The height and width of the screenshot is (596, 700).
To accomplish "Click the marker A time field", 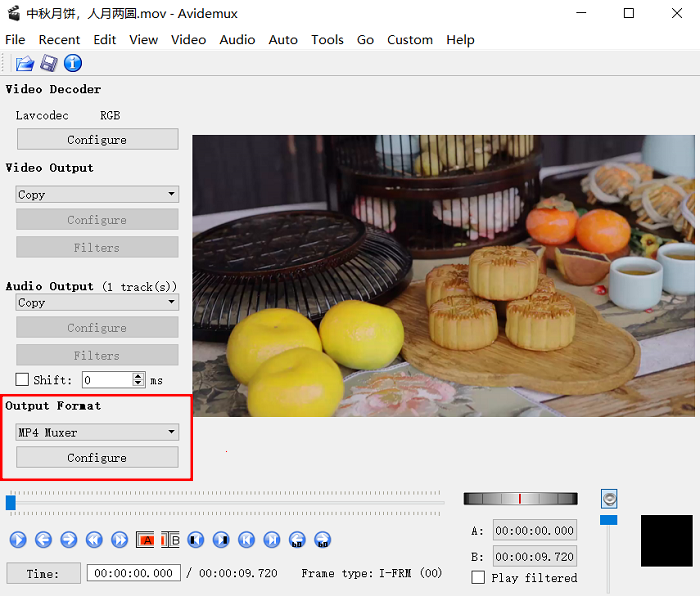I will [535, 530].
